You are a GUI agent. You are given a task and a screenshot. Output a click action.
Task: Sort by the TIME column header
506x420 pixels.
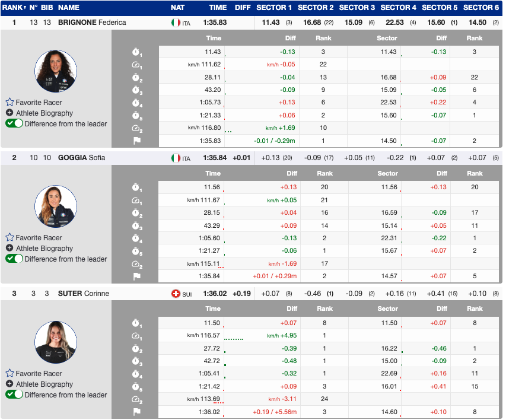(218, 8)
